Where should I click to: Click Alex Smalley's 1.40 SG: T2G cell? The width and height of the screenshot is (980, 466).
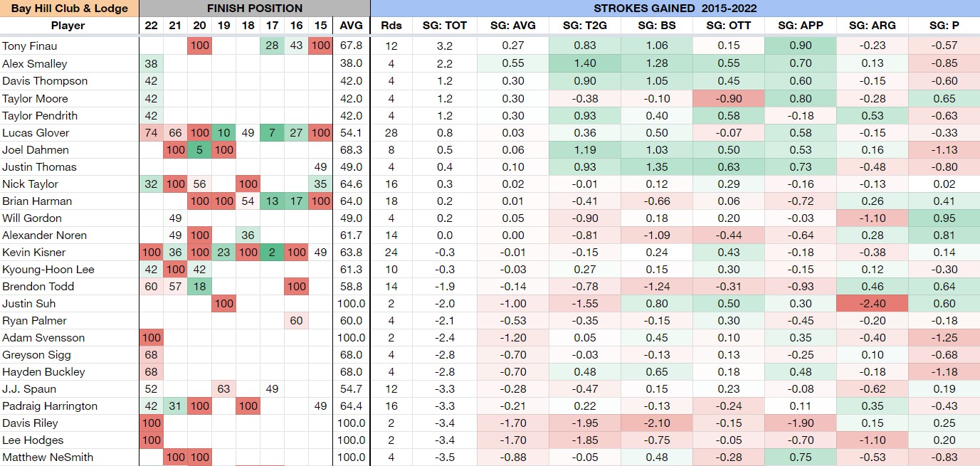(584, 63)
